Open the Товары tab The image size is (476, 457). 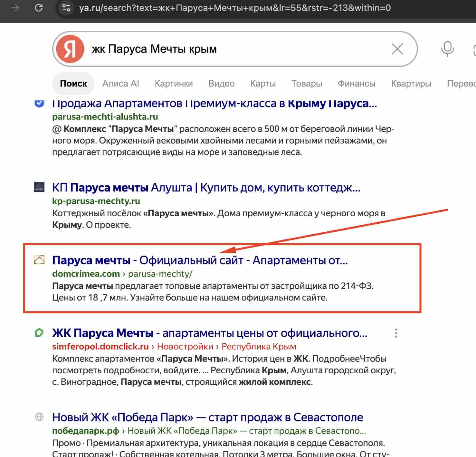point(307,84)
